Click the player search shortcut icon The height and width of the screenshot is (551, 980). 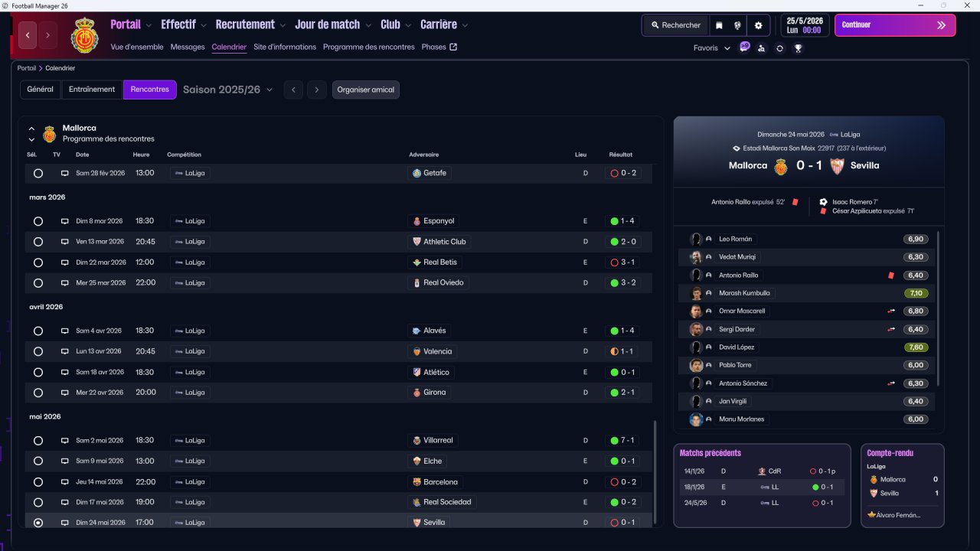(x=761, y=48)
